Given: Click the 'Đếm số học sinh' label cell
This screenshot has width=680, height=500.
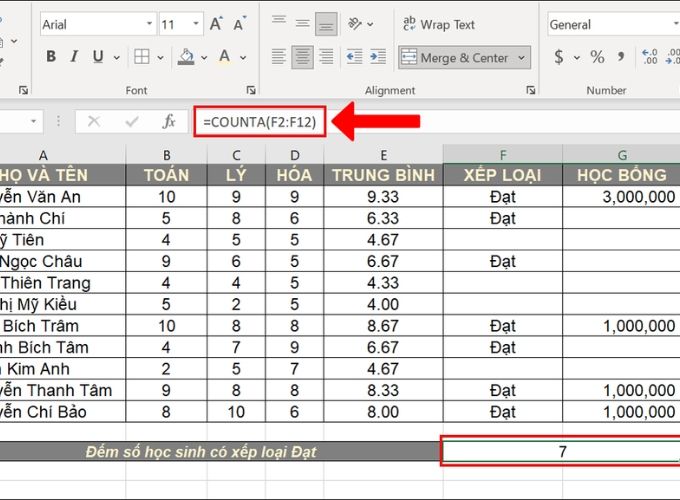Looking at the screenshot, I should click(x=219, y=451).
